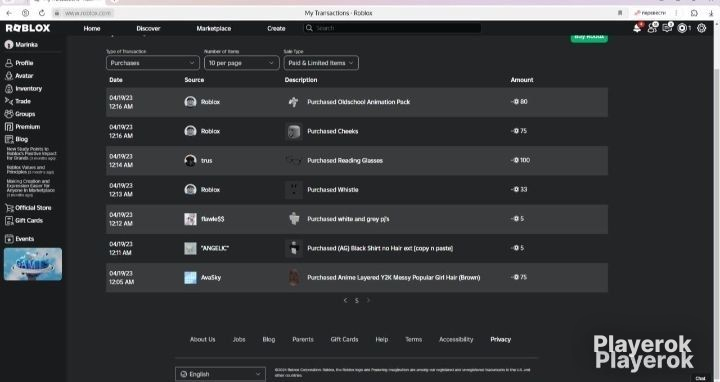Image resolution: width=720 pixels, height=382 pixels.
Task: Click Purchased (AG) Black Shirt description
Action: 380,248
